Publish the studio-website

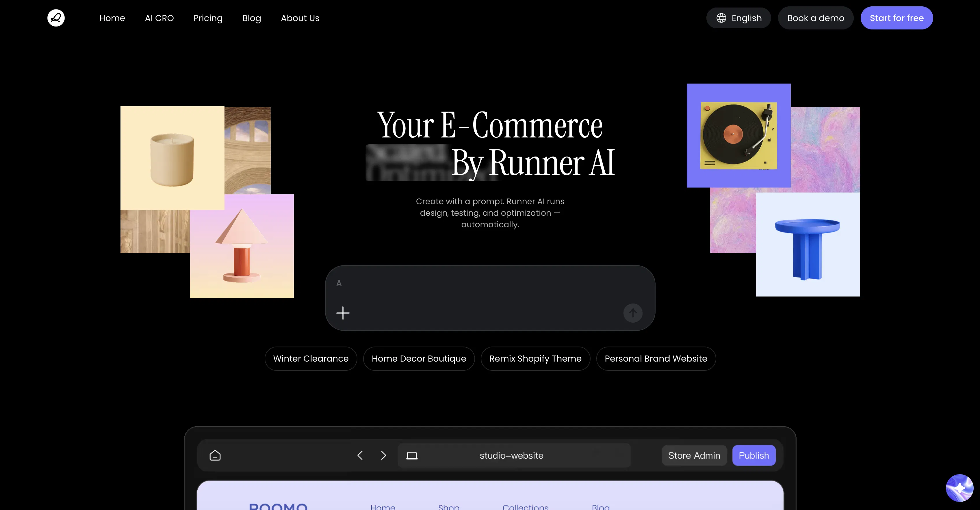point(754,455)
